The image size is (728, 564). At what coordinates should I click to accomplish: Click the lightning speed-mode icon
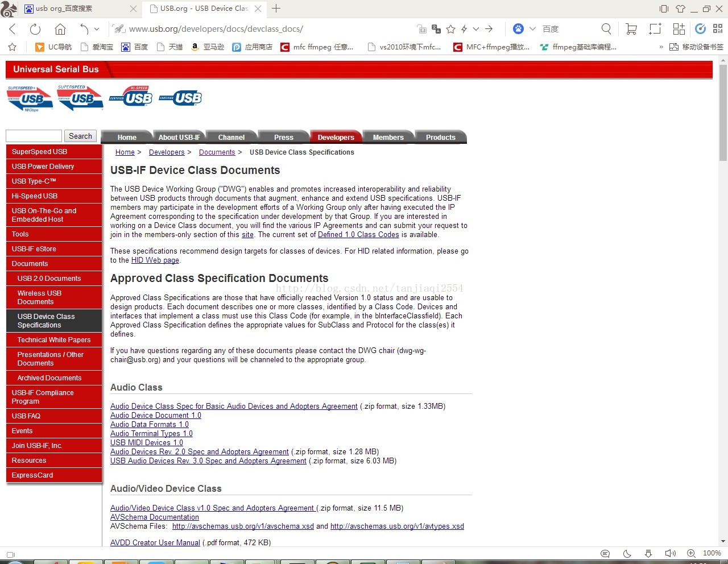464,29
